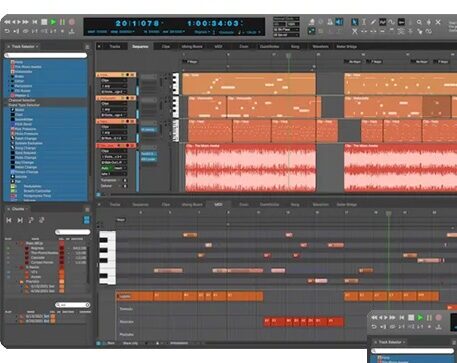This screenshot has width=457, height=363.
Task: Select the Mute X tool at toolbar right
Action: (x=438, y=22)
